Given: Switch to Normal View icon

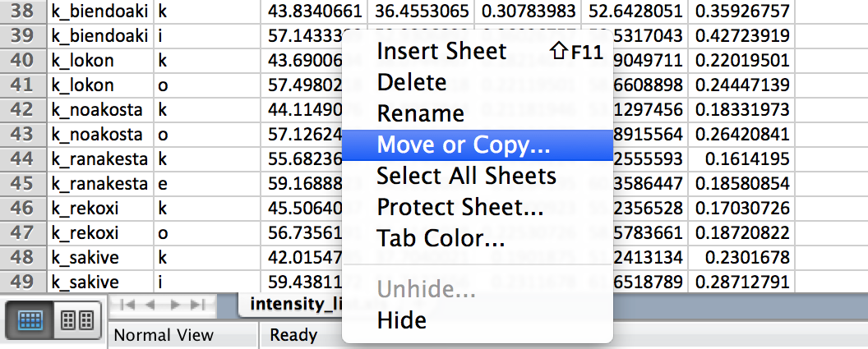Looking at the screenshot, I should point(30,320).
